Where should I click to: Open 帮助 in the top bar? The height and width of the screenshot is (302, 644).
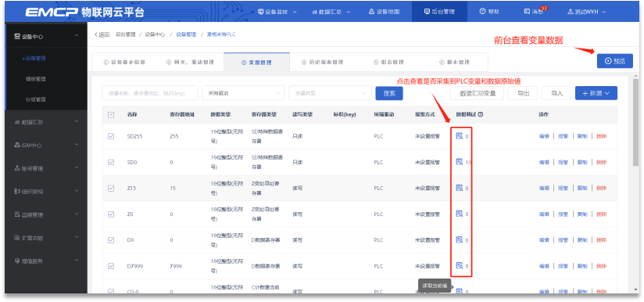pos(489,12)
